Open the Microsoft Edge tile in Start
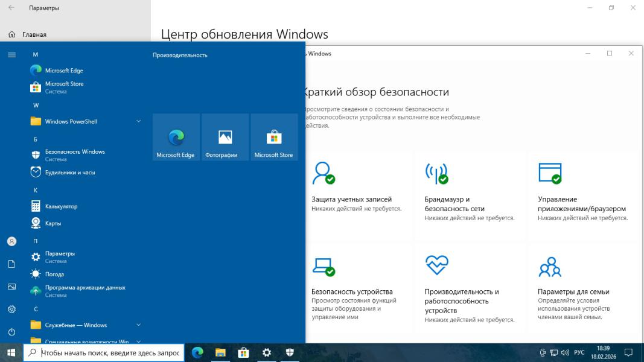This screenshot has width=644, height=362. pyautogui.click(x=176, y=137)
